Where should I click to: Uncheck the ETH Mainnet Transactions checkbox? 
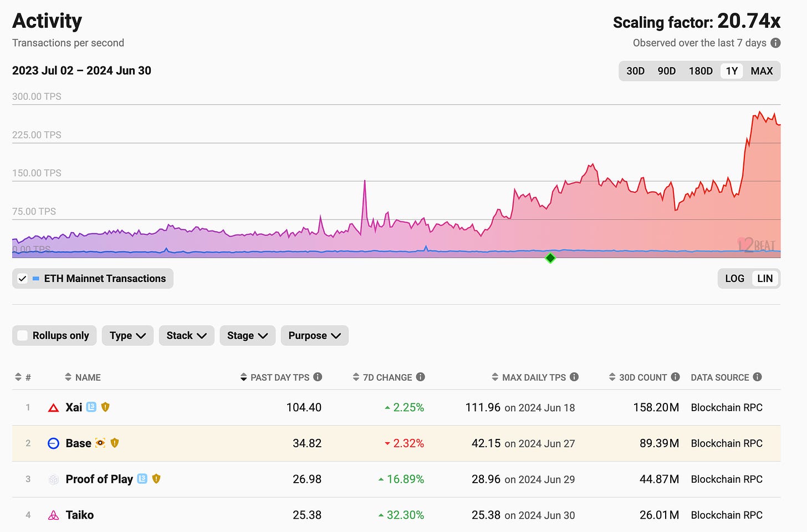[22, 279]
